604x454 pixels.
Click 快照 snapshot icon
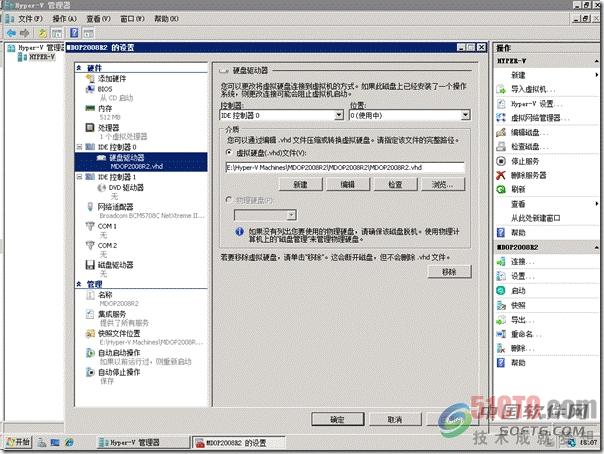[x=501, y=305]
